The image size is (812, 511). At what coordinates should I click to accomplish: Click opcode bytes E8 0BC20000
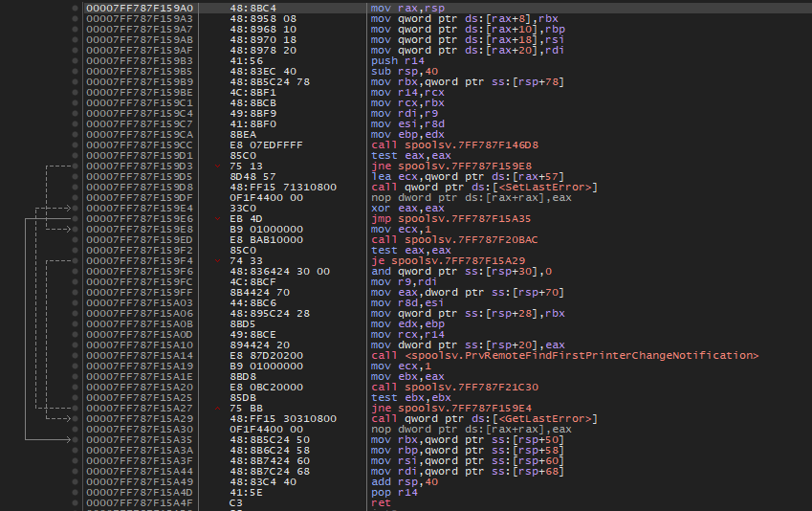(266, 388)
